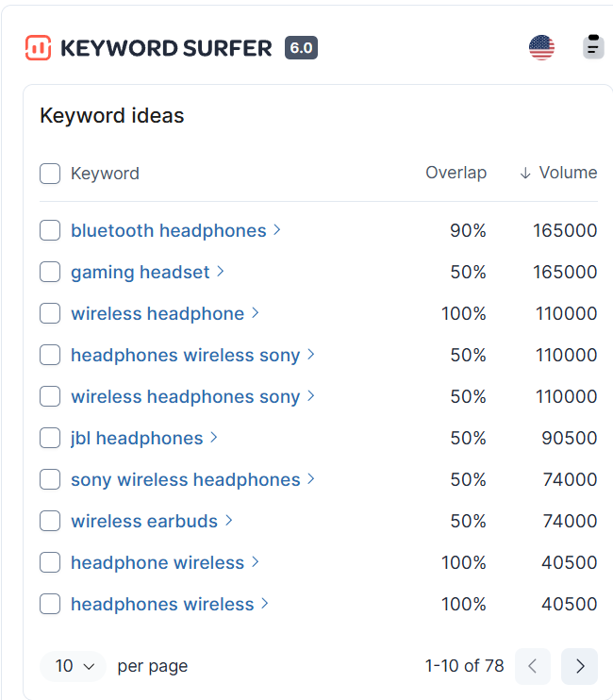Open the headphone wireless keyword link

click(x=157, y=562)
